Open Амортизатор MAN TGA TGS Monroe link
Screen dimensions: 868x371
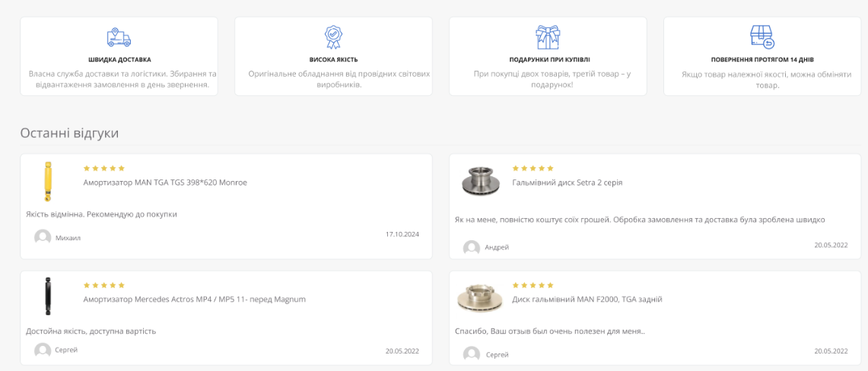pos(164,182)
